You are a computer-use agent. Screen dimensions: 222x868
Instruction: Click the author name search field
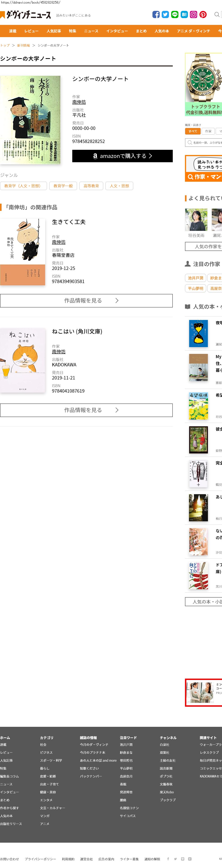click(x=203, y=143)
